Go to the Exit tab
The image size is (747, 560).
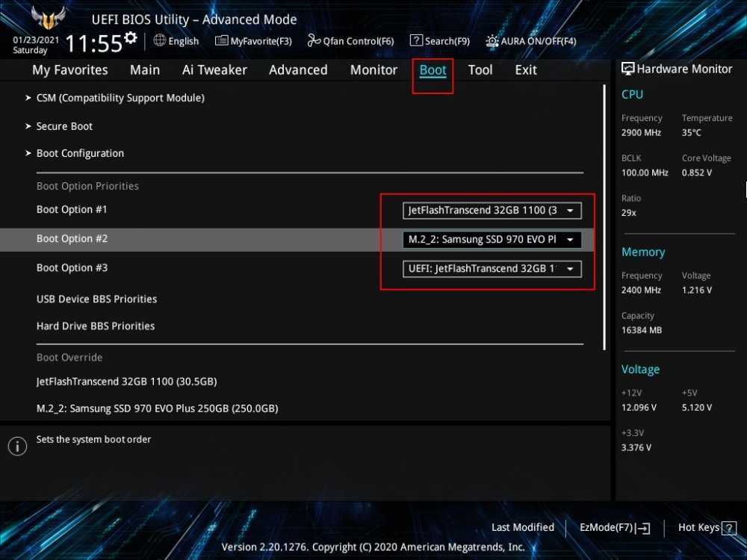pyautogui.click(x=525, y=69)
